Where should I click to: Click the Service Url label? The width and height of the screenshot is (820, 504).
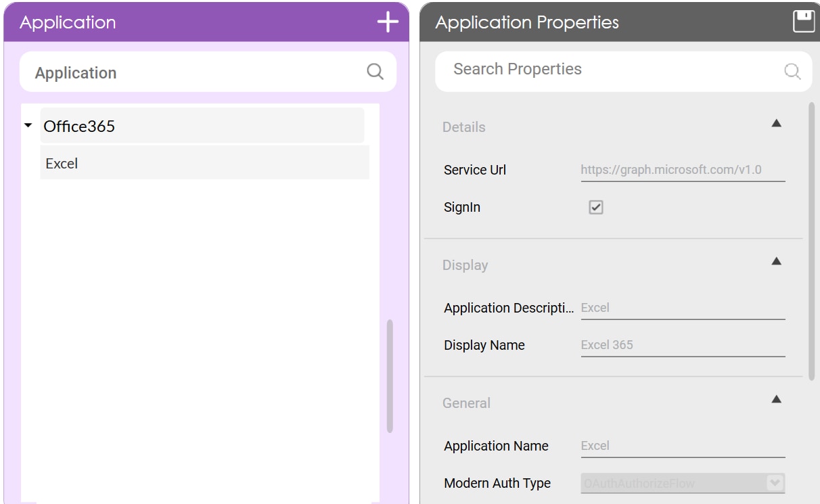(x=475, y=170)
